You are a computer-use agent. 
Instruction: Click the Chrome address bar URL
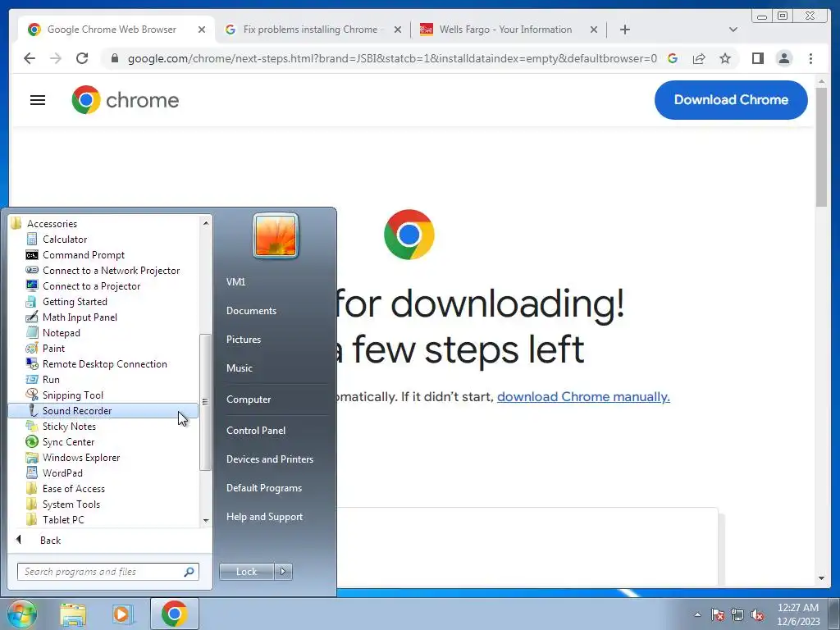(391, 58)
